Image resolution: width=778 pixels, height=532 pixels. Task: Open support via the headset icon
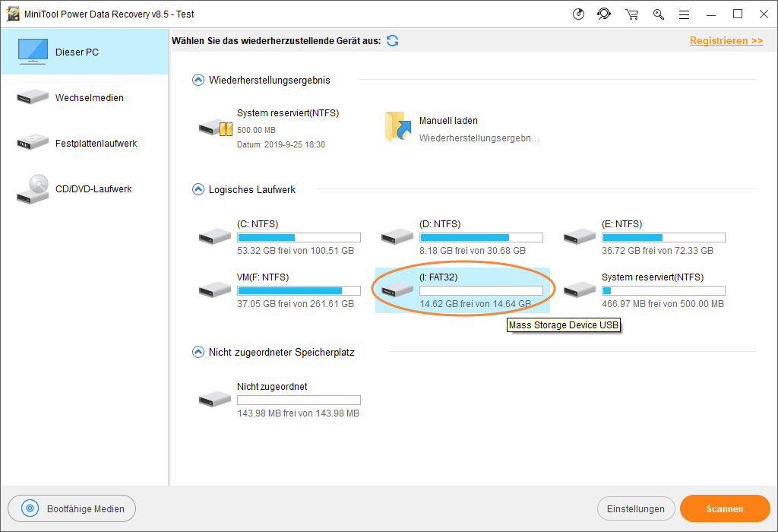(x=604, y=14)
